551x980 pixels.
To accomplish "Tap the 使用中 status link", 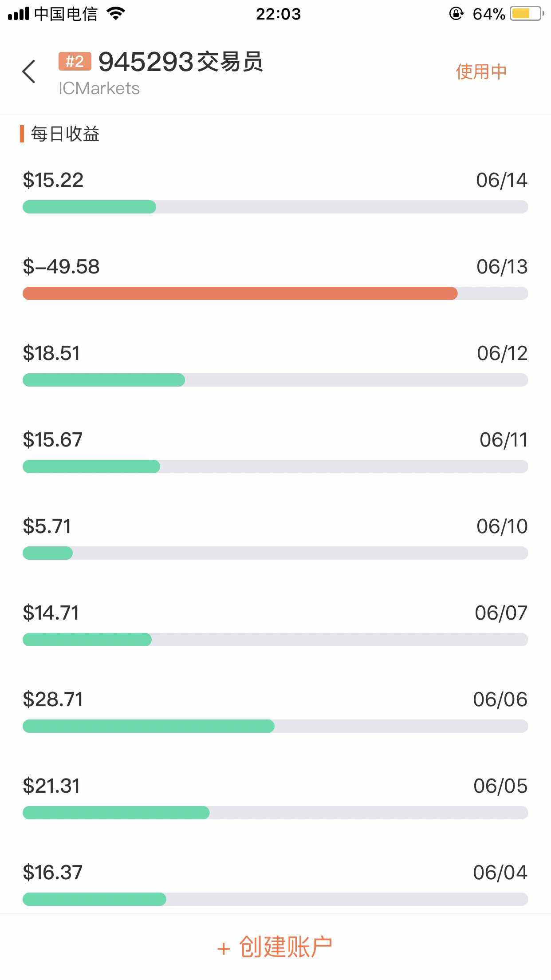I will point(481,72).
